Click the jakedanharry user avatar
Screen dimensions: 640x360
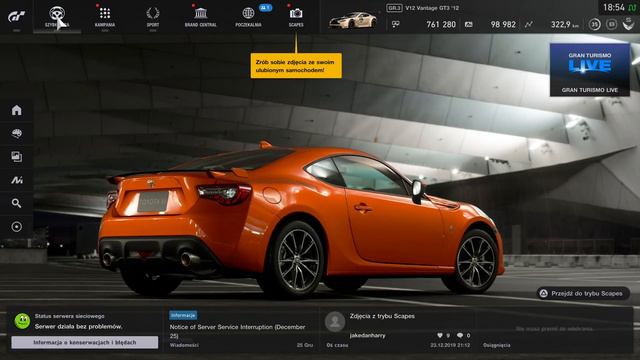click(335, 322)
